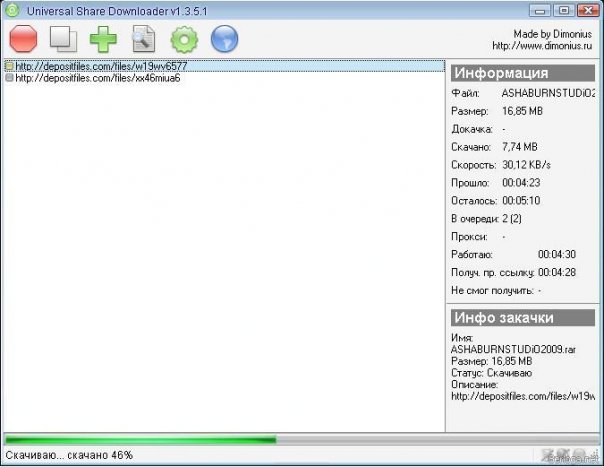The height and width of the screenshot is (467, 604).
Task: Click the copy windows toolbar icon
Action: (x=63, y=39)
